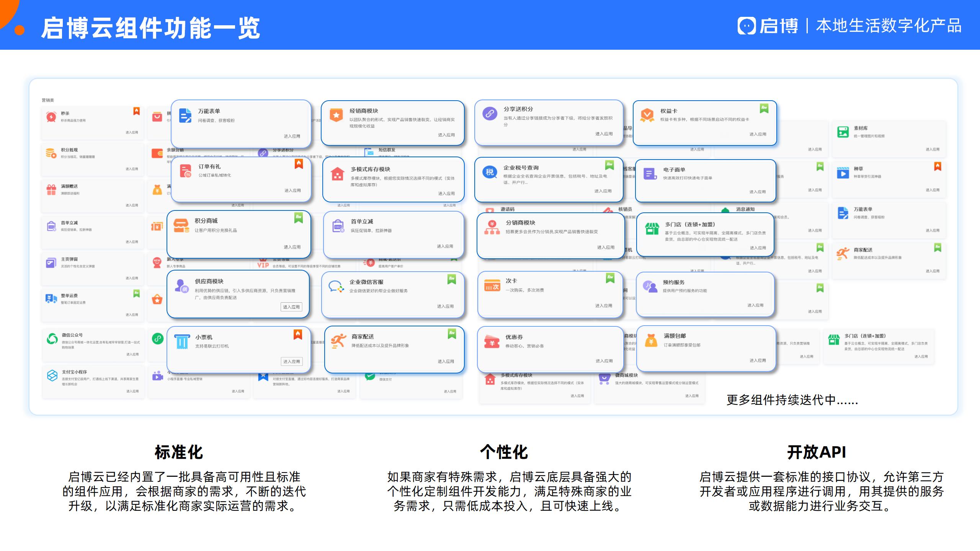Click the 万能表单 form icon
The image size is (980, 551).
click(185, 116)
